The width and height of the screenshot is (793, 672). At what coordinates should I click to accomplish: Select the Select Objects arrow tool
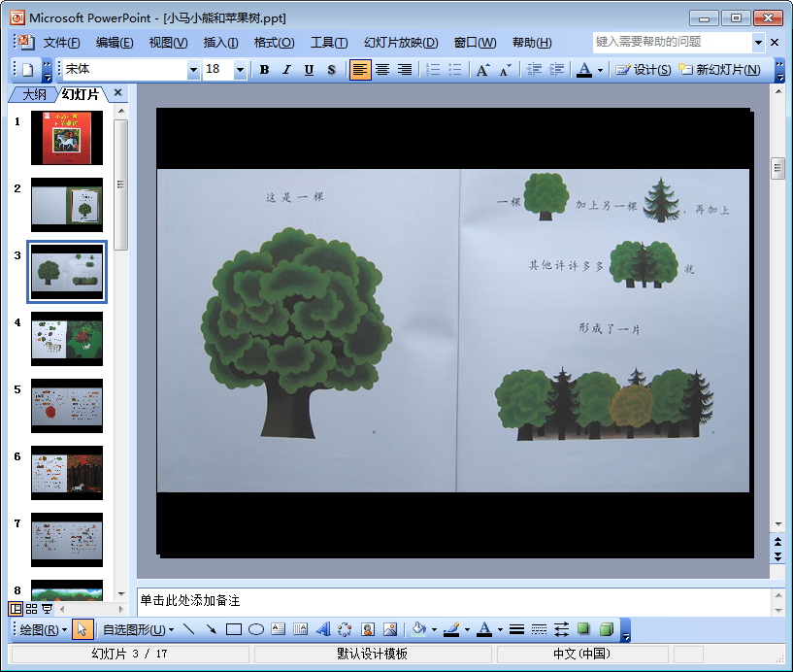81,630
